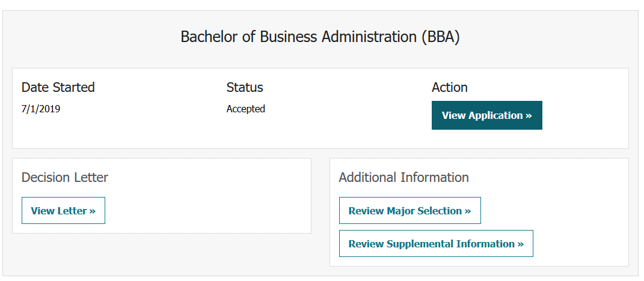
Task: Click the (BBA) abbreviation in the title
Action: tap(440, 37)
